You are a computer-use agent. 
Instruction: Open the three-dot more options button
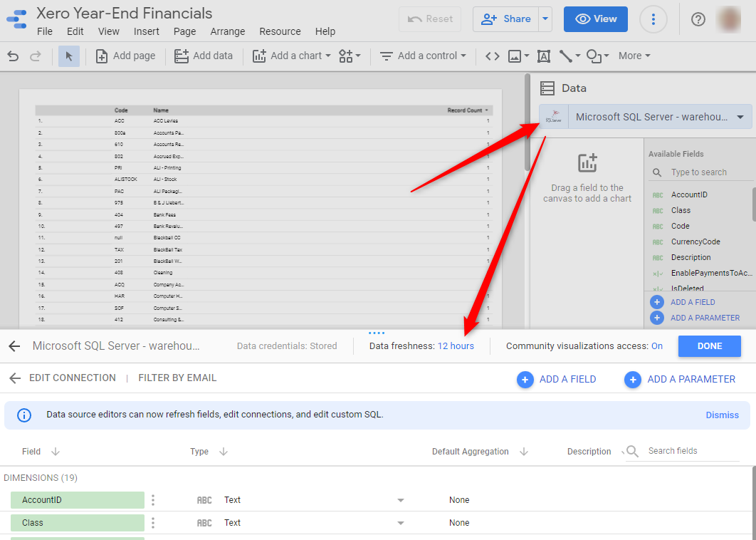point(653,19)
